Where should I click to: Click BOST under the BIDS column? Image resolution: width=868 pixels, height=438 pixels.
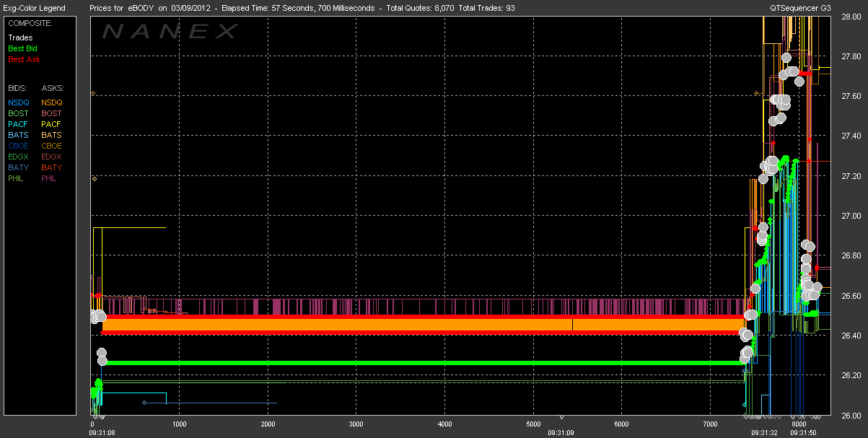point(19,113)
